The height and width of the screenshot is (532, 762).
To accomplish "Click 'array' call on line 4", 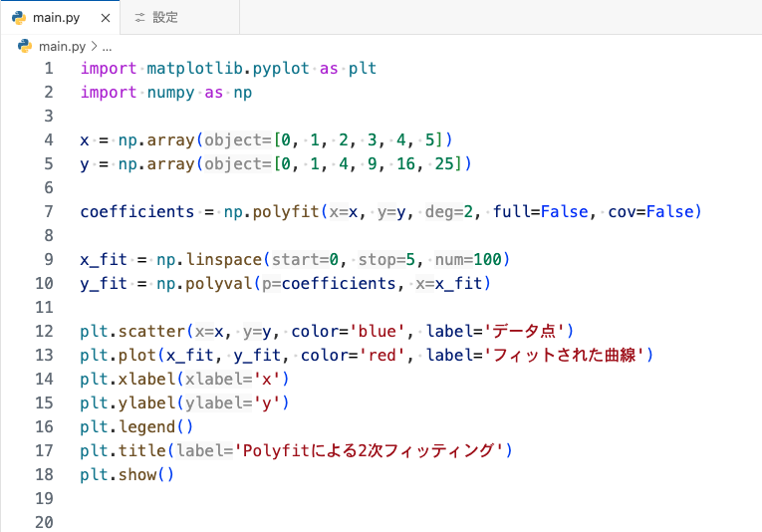I will (170, 140).
